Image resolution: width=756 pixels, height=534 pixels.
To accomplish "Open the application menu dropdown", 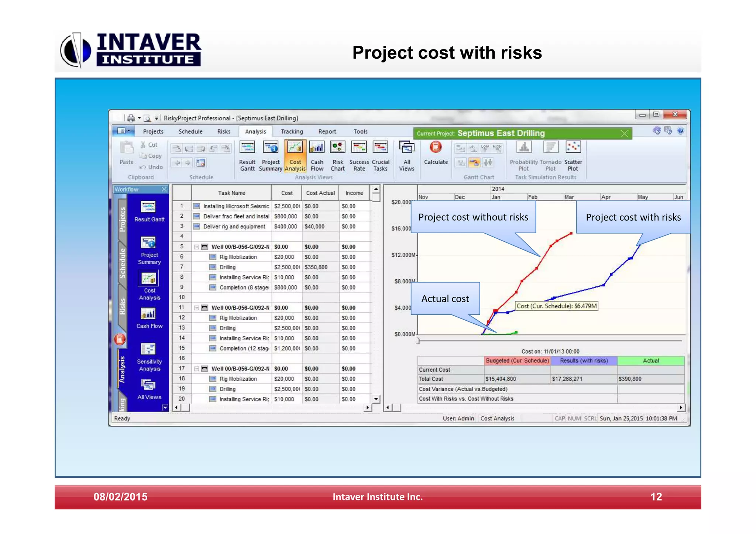I will 123,131.
